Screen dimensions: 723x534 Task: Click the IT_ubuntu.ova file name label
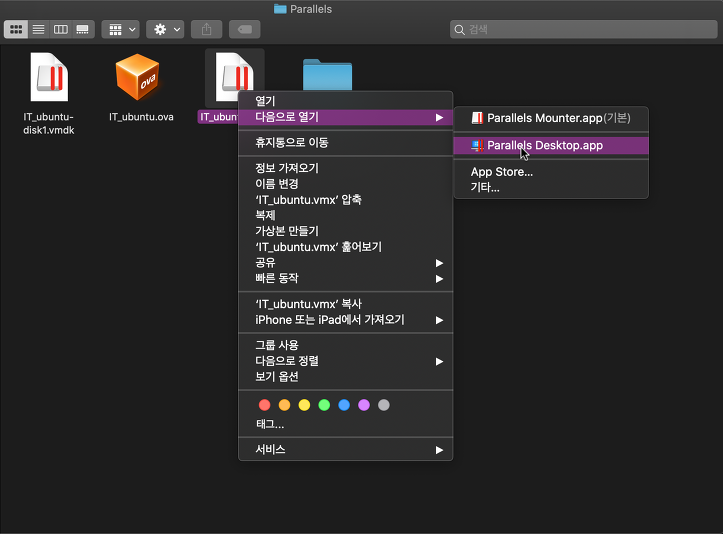tap(141, 117)
